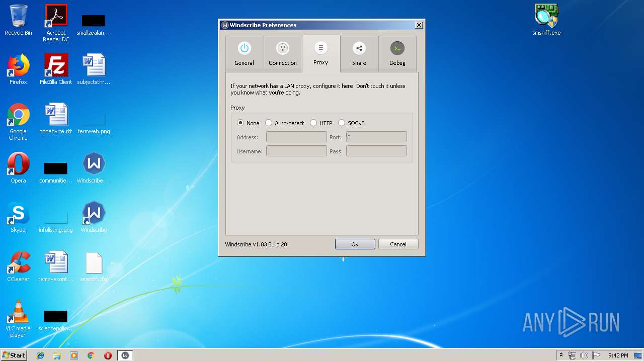This screenshot has height=362, width=644.
Task: Open the General preferences tab
Action: pyautogui.click(x=244, y=54)
